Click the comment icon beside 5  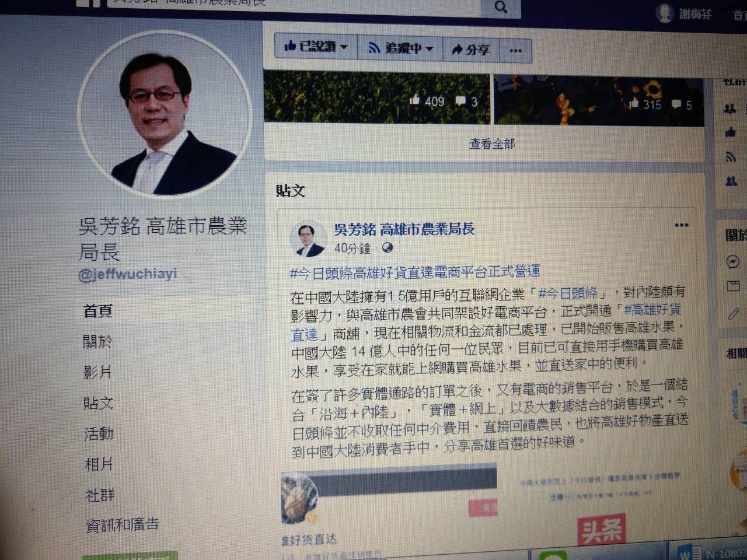tap(676, 104)
